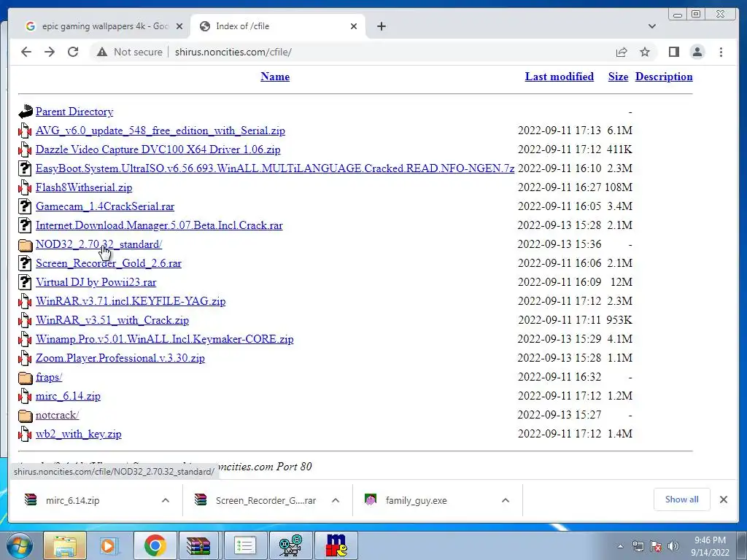Download Dazzle Video Capture DVC100 driver zip
The width and height of the screenshot is (747, 560).
pos(158,149)
